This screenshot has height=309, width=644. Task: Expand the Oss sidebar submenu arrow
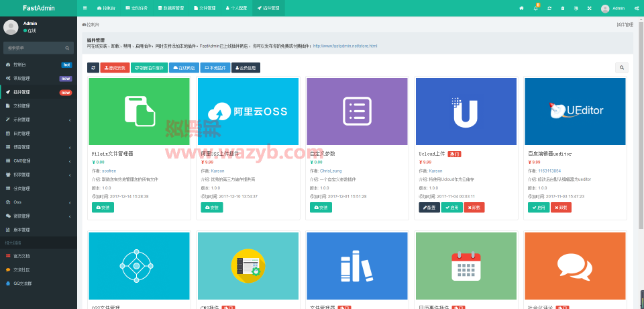pos(70,202)
